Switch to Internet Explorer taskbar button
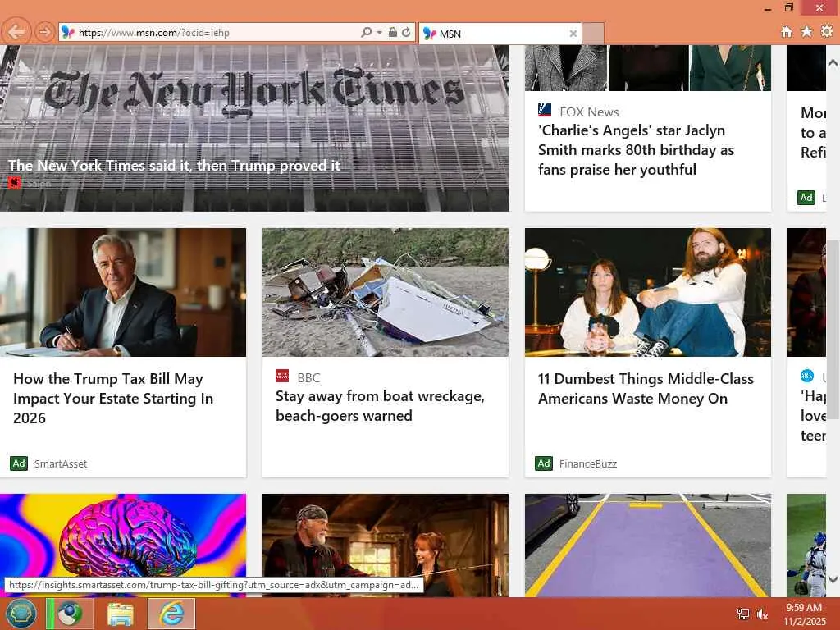 click(171, 614)
